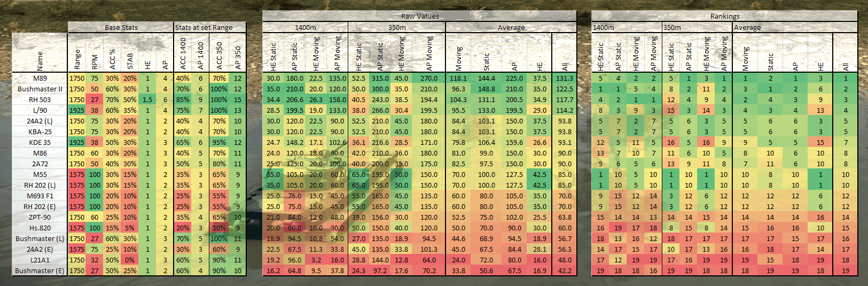Select the 95% ACC 350 cell for KDE 35
The image size is (868, 286).
219,142
